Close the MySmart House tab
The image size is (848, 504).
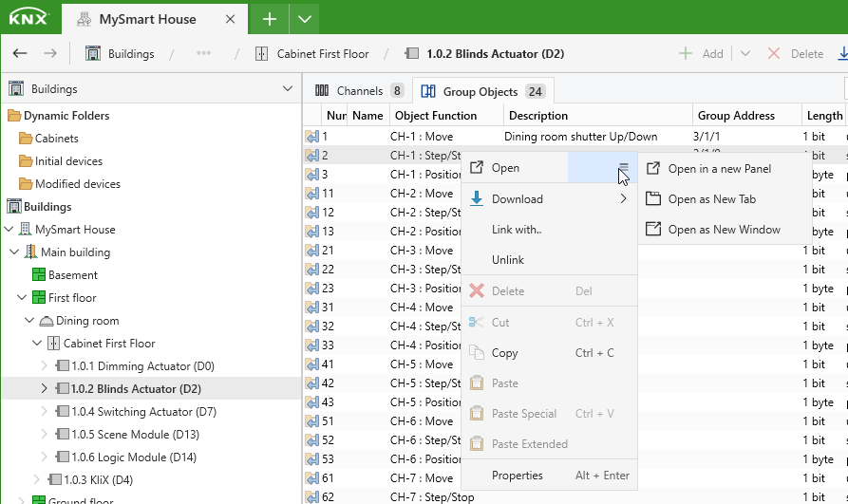coord(230,20)
